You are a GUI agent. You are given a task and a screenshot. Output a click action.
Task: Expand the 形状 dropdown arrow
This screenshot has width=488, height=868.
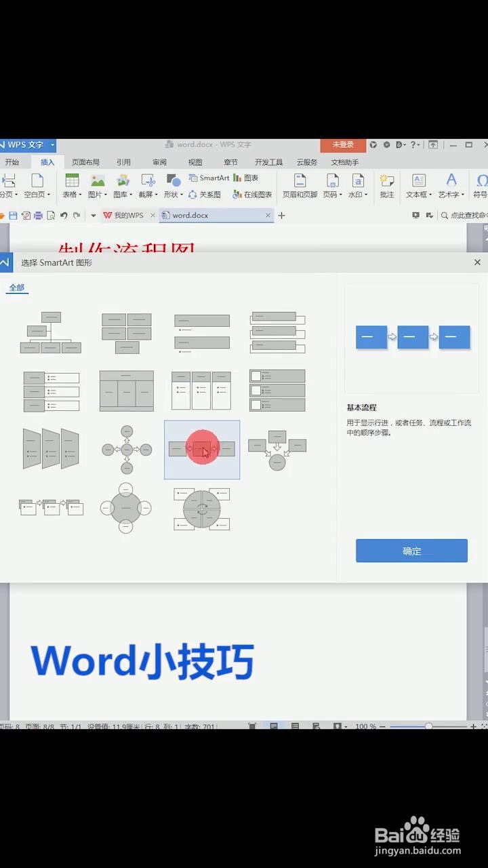(x=182, y=195)
